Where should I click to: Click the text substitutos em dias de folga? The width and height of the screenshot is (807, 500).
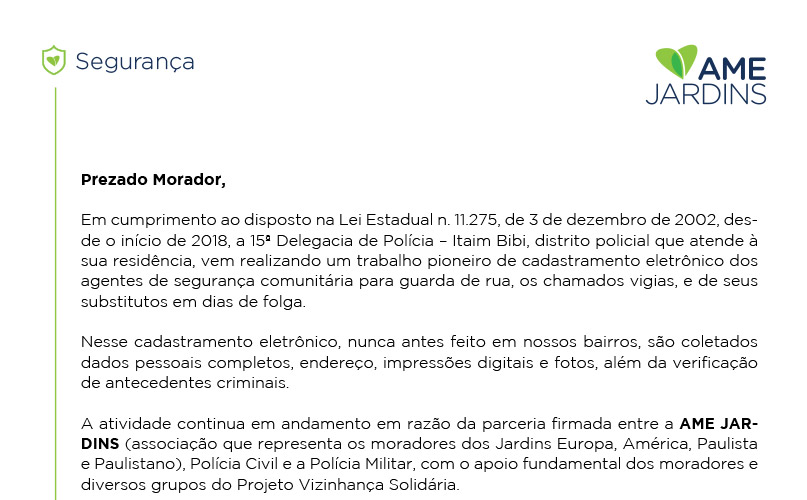click(x=191, y=302)
